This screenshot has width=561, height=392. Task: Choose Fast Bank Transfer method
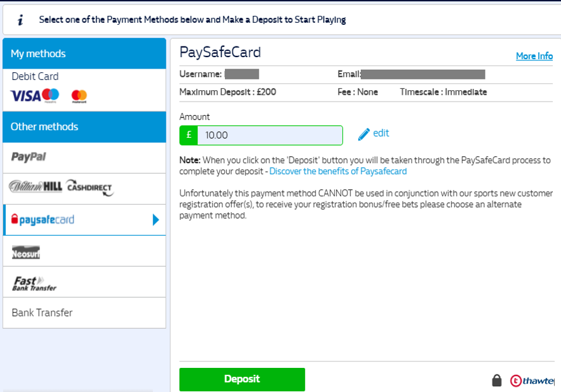(x=84, y=282)
